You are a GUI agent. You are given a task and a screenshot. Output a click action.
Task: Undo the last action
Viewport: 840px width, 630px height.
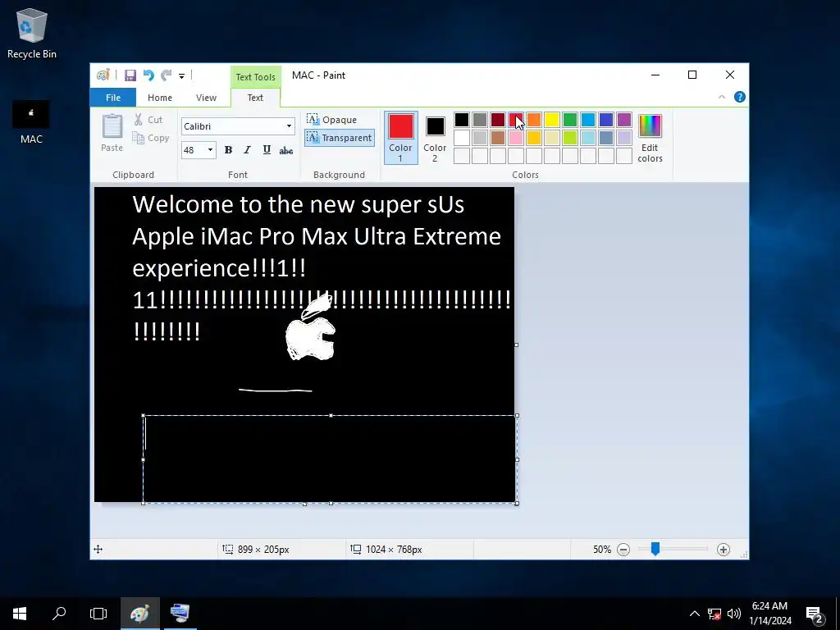(x=148, y=75)
